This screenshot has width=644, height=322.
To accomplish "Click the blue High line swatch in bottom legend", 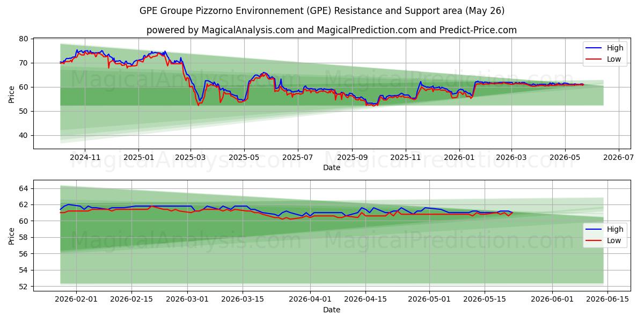I will (x=594, y=230).
